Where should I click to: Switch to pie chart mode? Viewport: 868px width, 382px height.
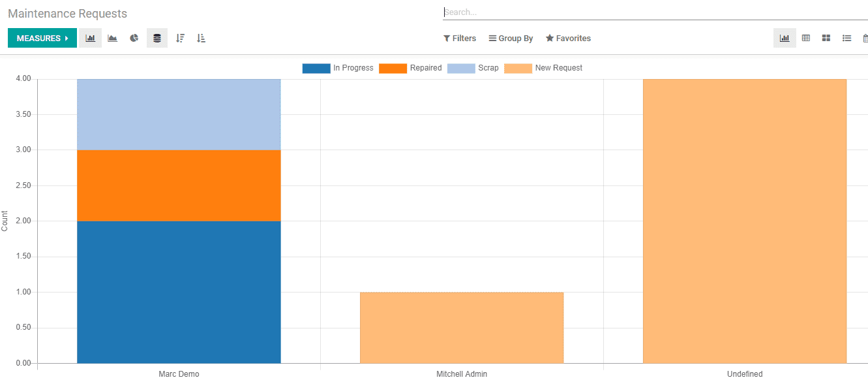134,38
